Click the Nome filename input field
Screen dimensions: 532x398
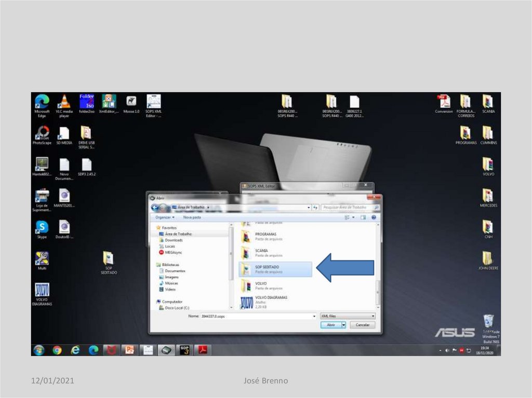[x=257, y=317]
